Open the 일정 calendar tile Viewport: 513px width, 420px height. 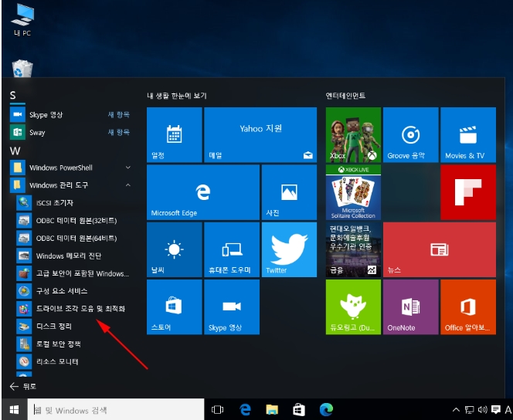pos(175,134)
